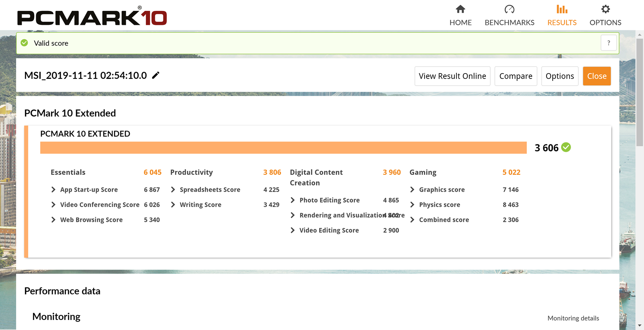Image resolution: width=644 pixels, height=330 pixels.
Task: Click the green Valid score checkmark icon
Action: 25,43
